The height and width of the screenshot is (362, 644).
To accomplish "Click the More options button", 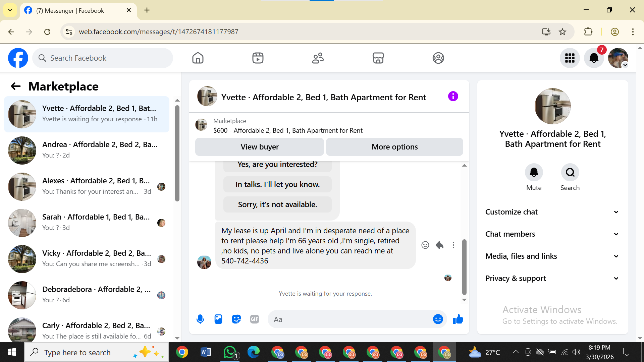I will [394, 147].
